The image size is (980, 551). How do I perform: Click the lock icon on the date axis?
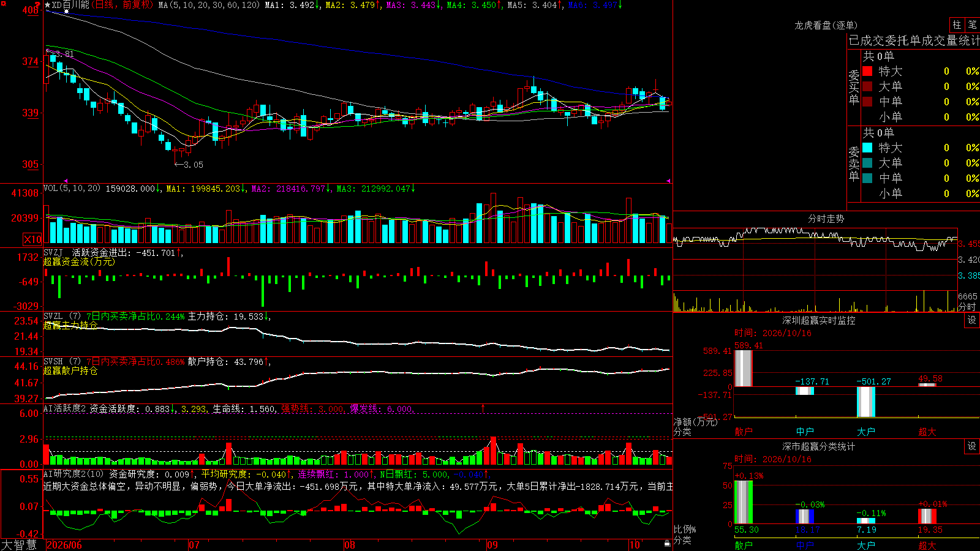click(667, 543)
